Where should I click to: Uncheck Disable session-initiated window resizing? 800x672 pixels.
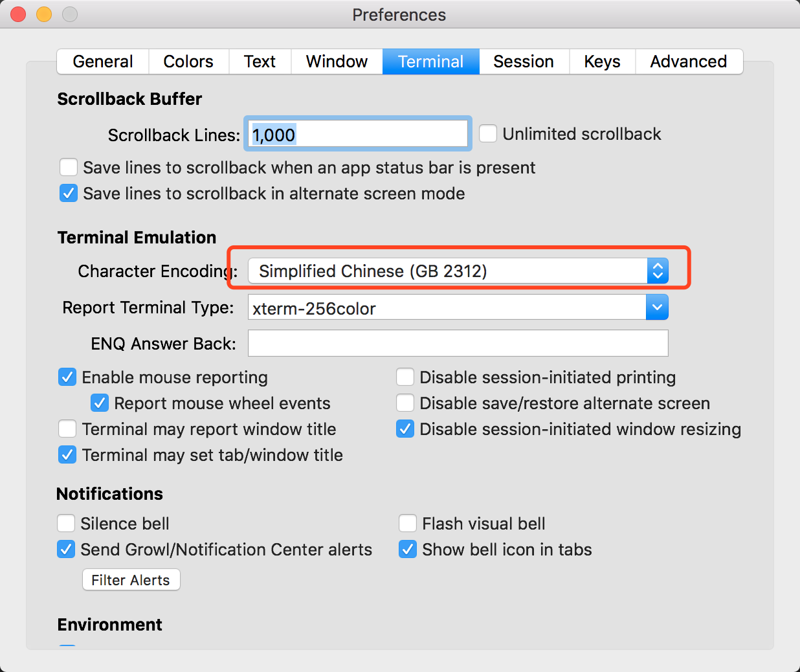405,429
